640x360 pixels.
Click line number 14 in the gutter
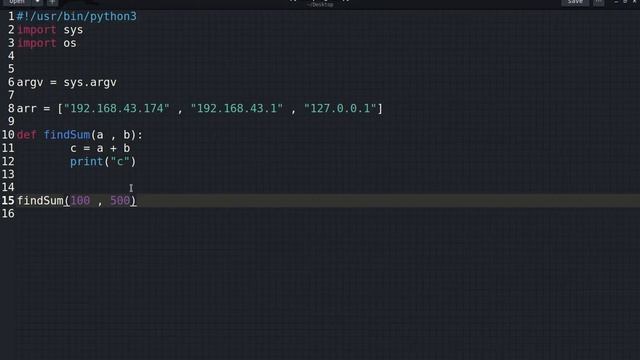[x=8, y=187]
